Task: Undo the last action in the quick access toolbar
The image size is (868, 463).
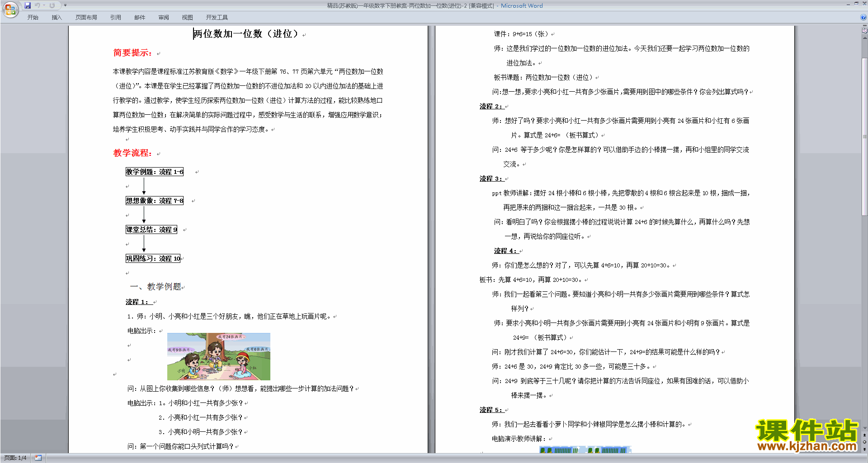Action: coord(37,5)
